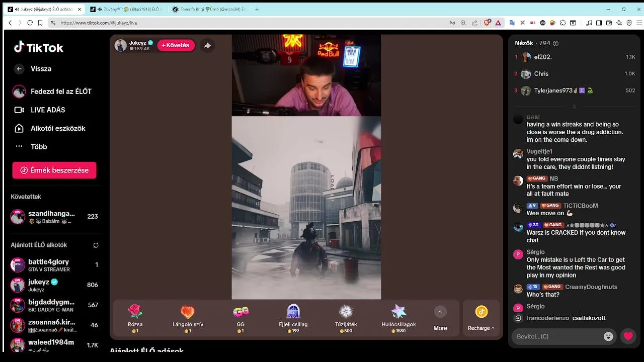
Task: Open the emoji picker in chat
Action: (608, 336)
